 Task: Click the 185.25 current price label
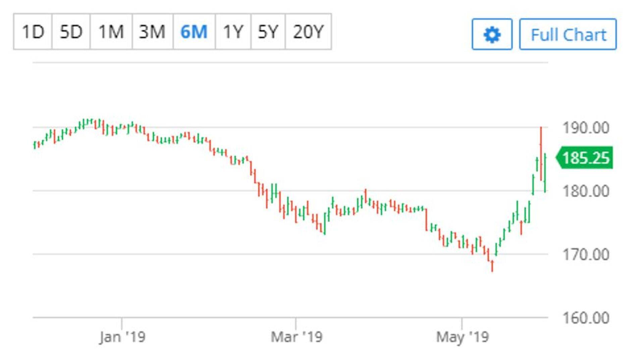(585, 158)
